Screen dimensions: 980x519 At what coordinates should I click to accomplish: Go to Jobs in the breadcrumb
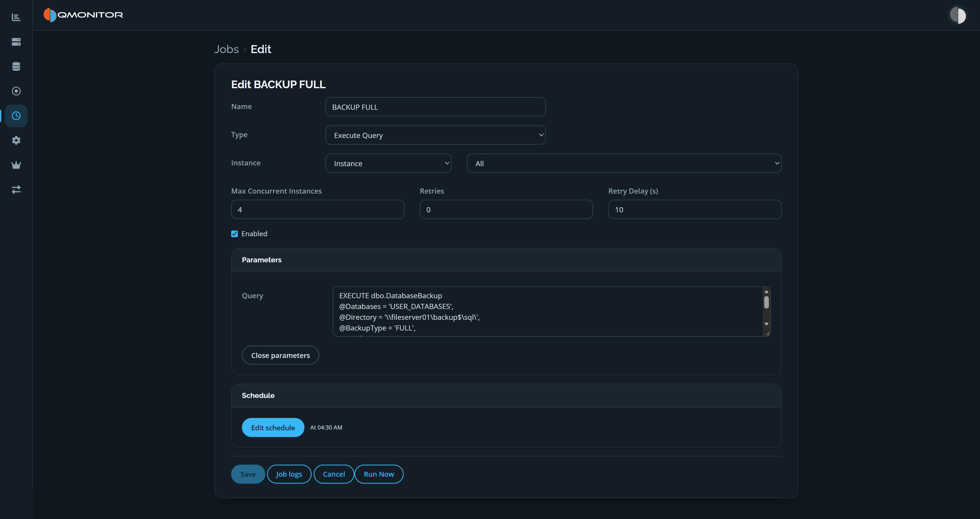226,49
